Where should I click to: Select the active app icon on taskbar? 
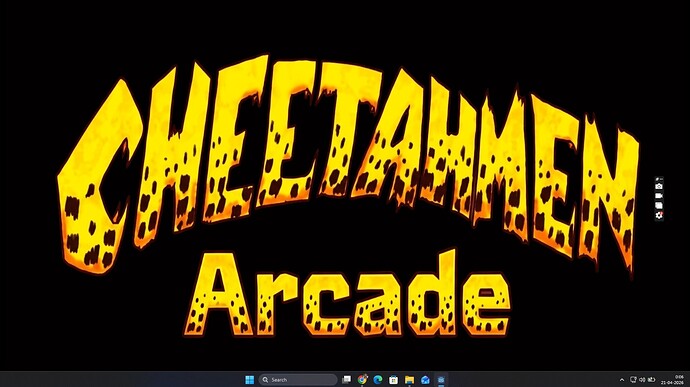pos(441,380)
